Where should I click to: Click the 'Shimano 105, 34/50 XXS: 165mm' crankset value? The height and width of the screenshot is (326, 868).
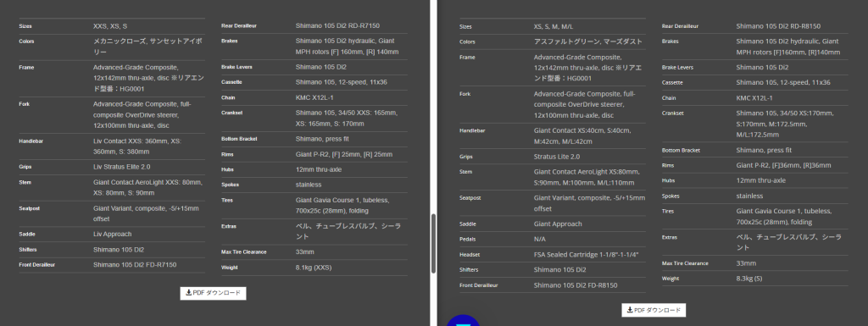[347, 118]
